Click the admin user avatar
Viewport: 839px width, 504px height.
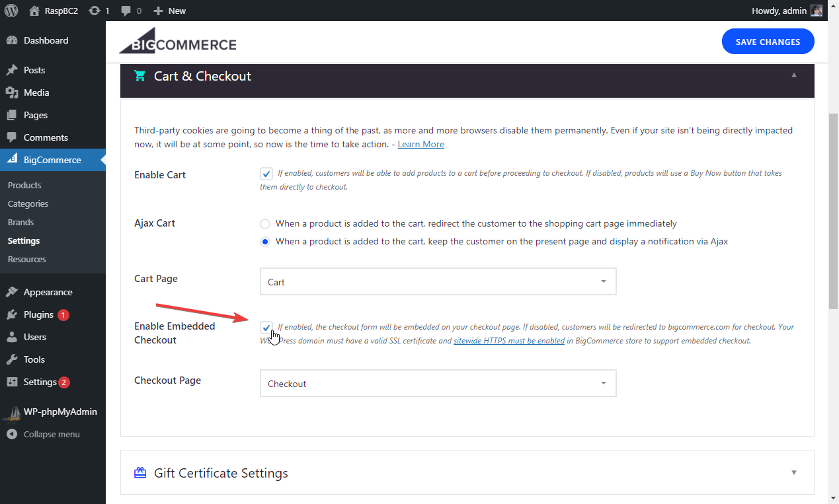tap(817, 11)
